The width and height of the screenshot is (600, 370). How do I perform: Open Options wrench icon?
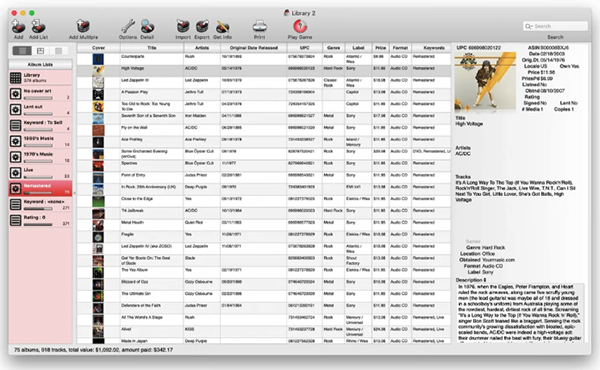click(127, 26)
